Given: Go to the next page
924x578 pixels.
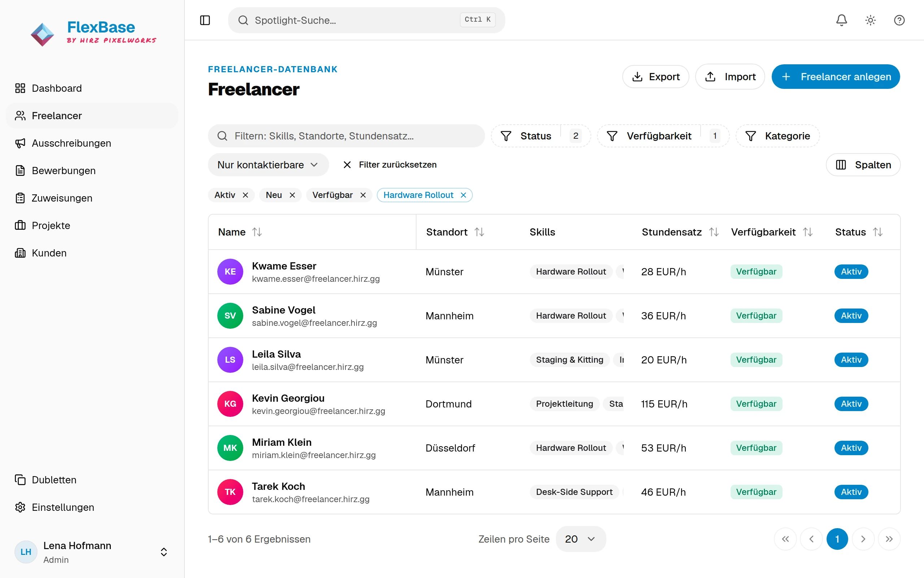Looking at the screenshot, I should click(863, 539).
